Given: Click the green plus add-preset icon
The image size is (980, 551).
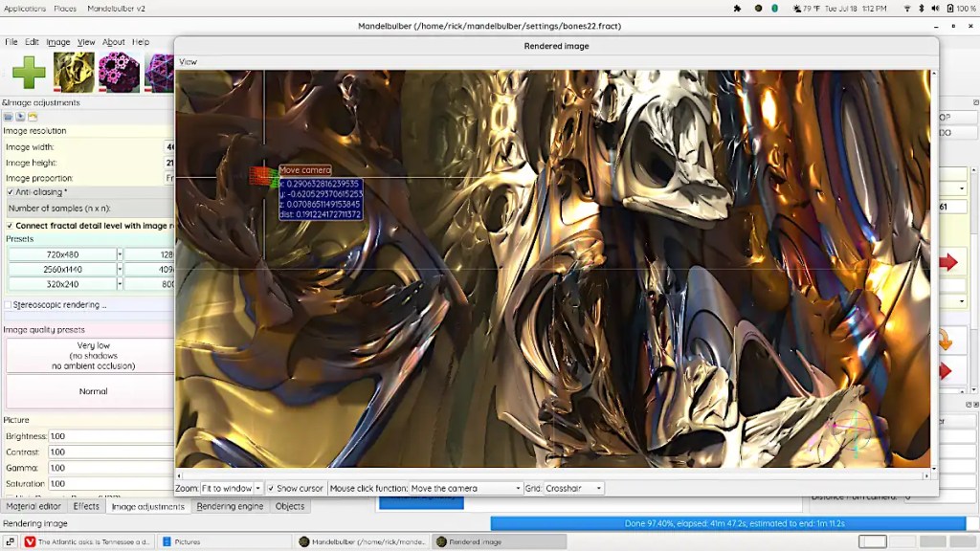Looking at the screenshot, I should pyautogui.click(x=29, y=73).
